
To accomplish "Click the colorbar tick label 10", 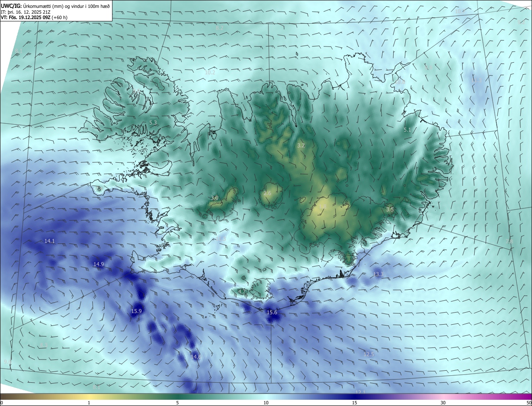I will pyautogui.click(x=266, y=403).
